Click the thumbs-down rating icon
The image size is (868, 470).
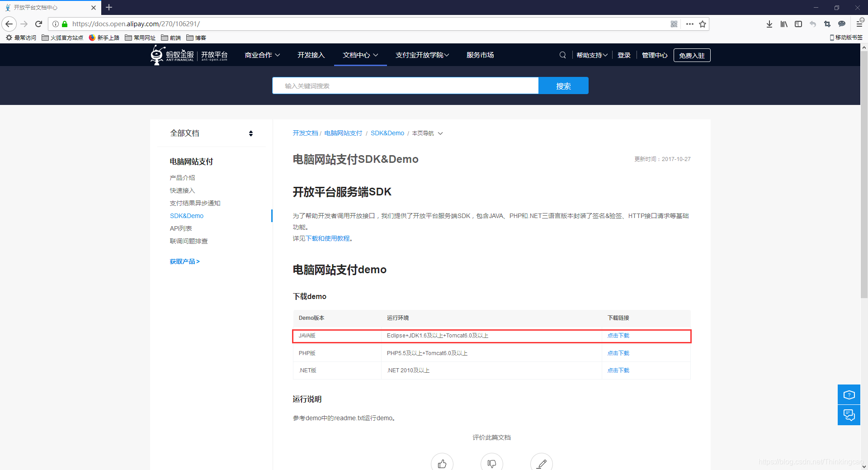(492, 463)
